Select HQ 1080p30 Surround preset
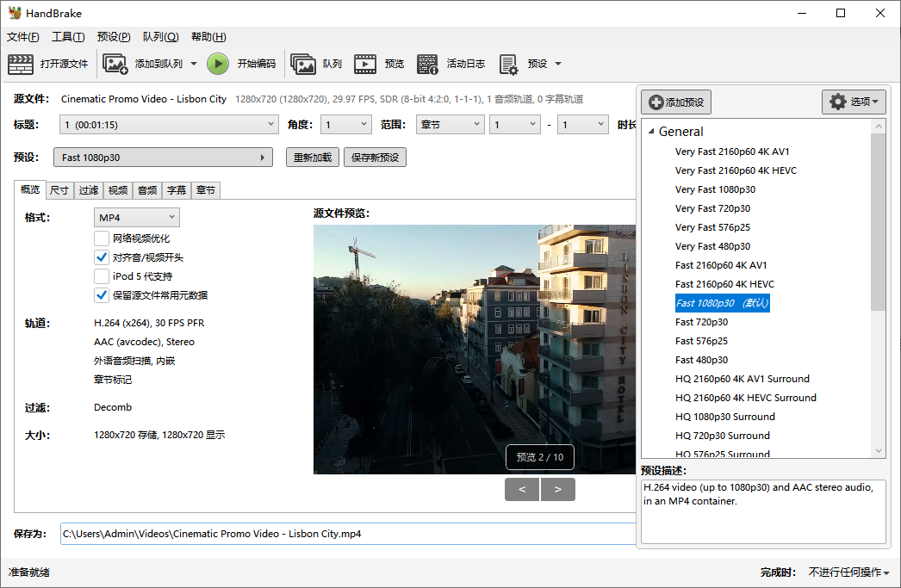901x588 pixels. pos(725,417)
